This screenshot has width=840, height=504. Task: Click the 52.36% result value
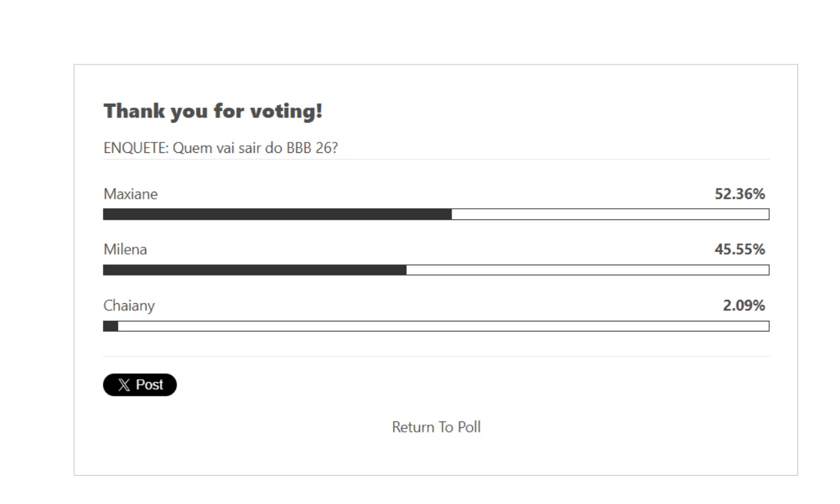[740, 194]
